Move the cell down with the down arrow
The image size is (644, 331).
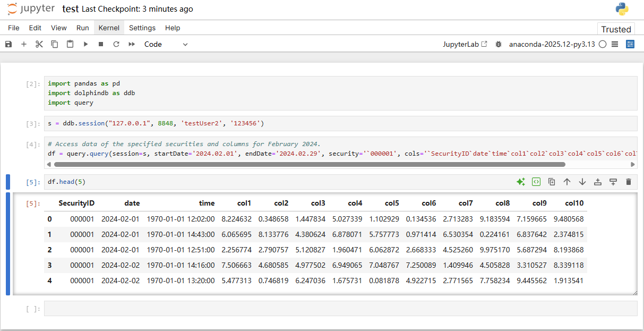pyautogui.click(x=582, y=182)
